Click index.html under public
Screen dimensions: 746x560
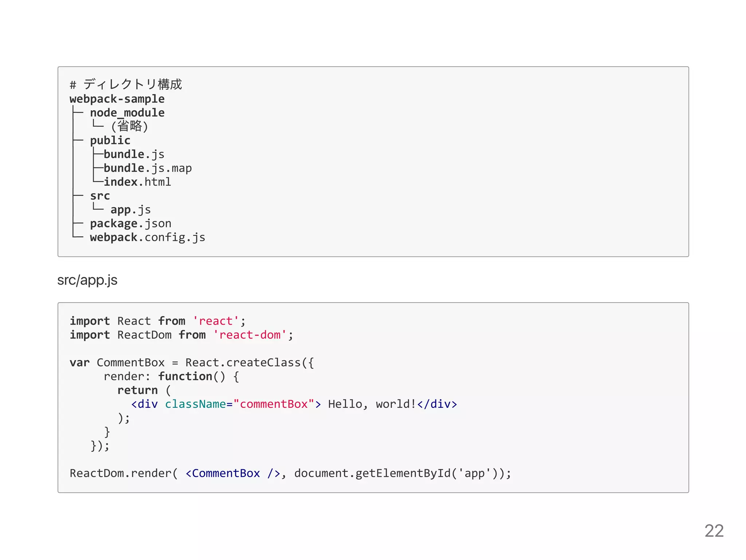137,182
